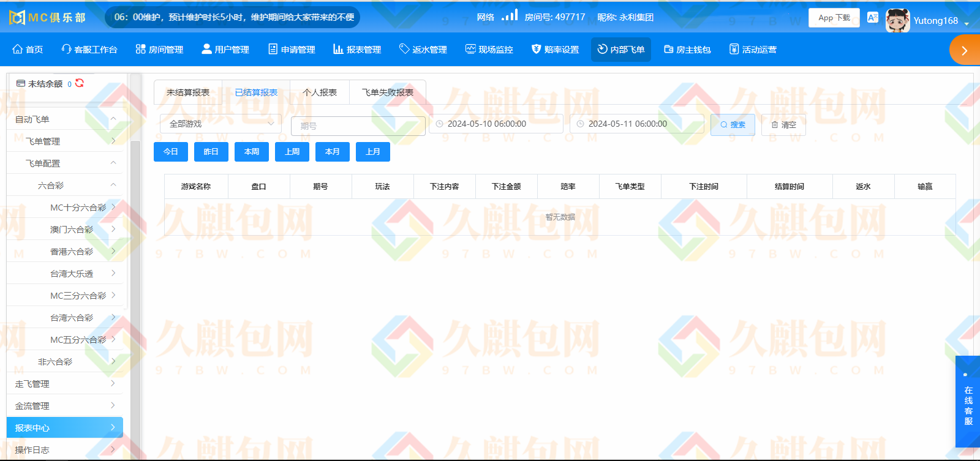Open end date 2024-05-11 picker
This screenshot has width=980, height=461.
637,124
